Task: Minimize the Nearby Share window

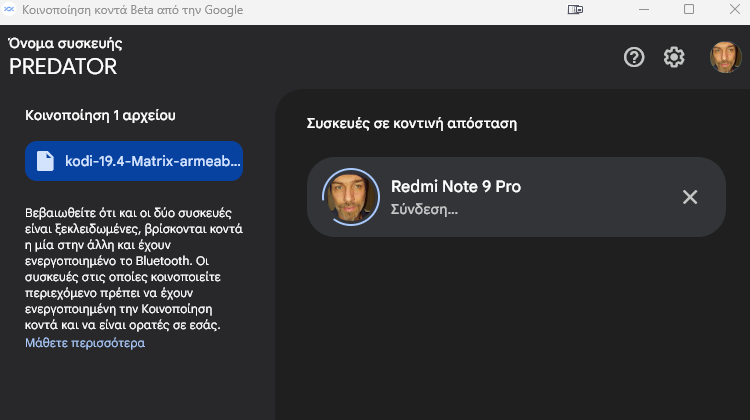Action: (644, 10)
